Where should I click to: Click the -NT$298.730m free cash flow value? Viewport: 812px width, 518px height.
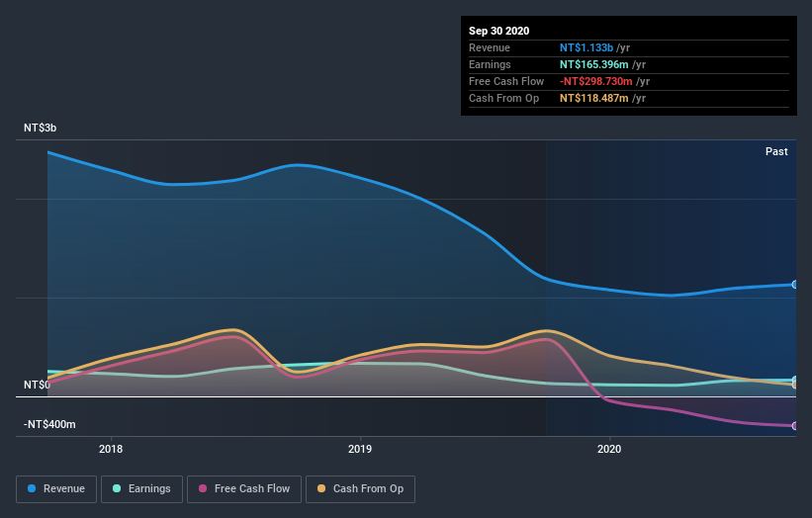(596, 81)
